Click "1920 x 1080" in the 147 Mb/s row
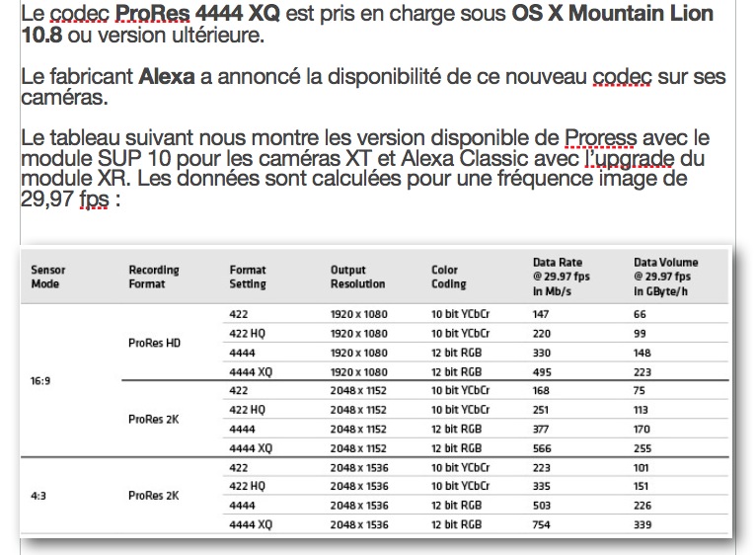The image size is (756, 555). (x=358, y=314)
